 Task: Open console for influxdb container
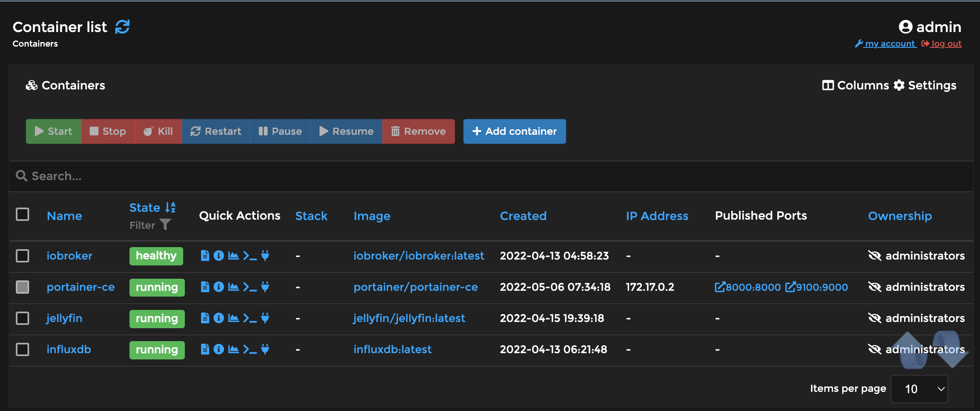(250, 349)
